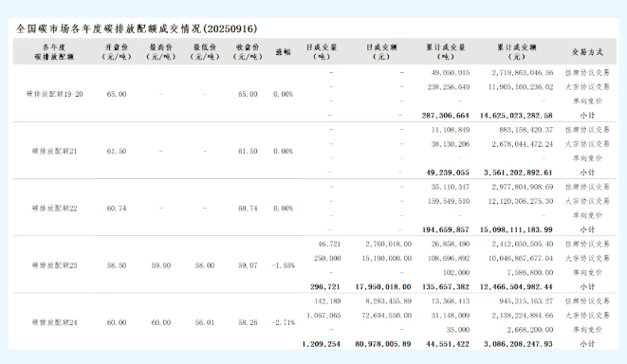Select the row label 碳排放配额19-20
This screenshot has width=627, height=364.
point(54,94)
